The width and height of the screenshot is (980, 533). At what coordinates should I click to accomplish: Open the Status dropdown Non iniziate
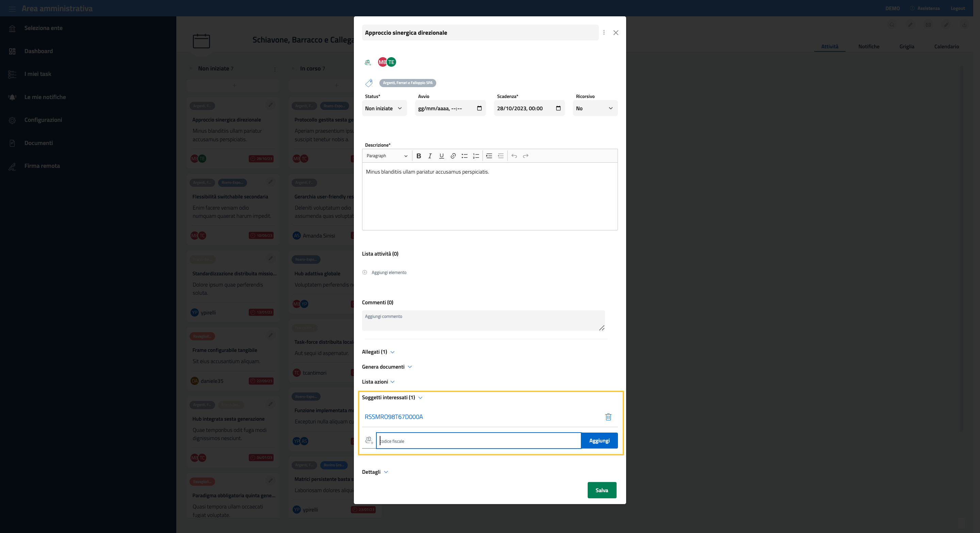pos(383,109)
